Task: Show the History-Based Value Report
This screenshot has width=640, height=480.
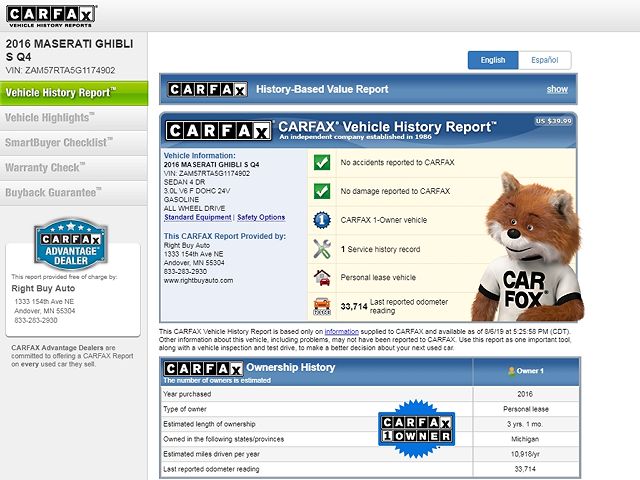Action: tap(556, 89)
